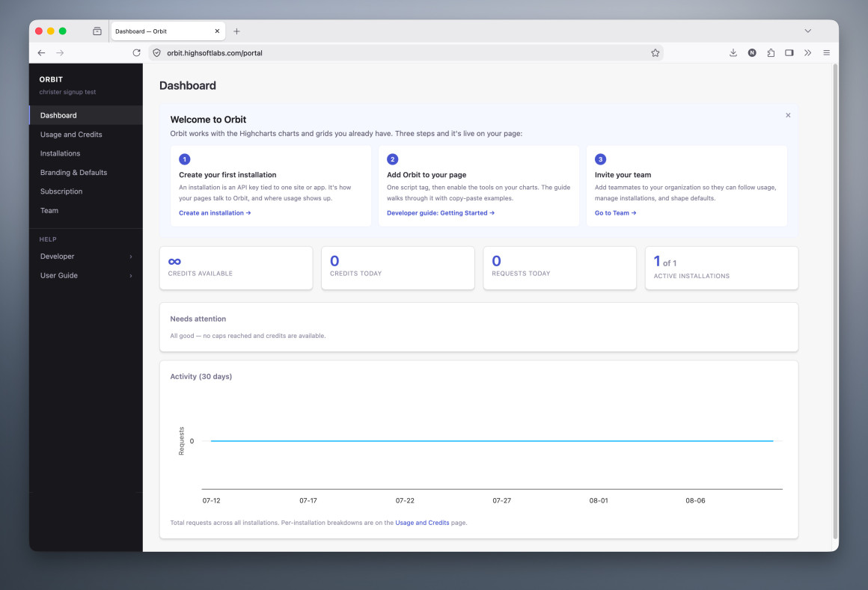Open a new tab with the plus icon
This screenshot has width=868, height=590.
236,31
